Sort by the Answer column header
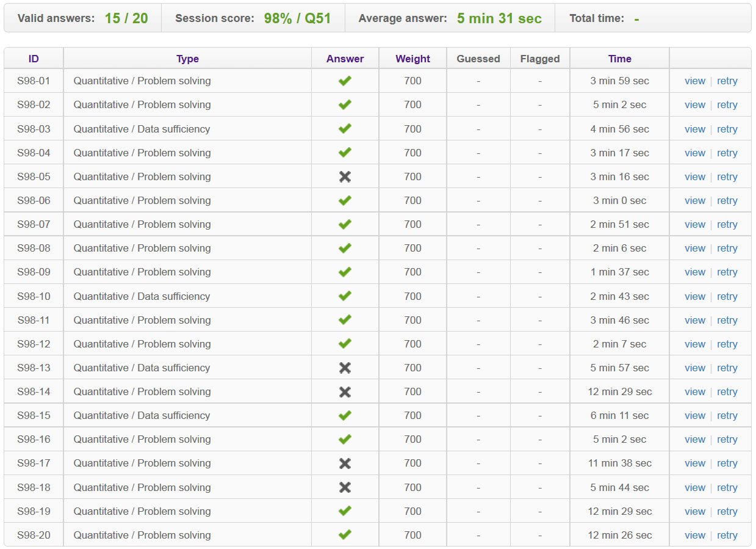Screen dimensions: 756x549 pyautogui.click(x=345, y=59)
